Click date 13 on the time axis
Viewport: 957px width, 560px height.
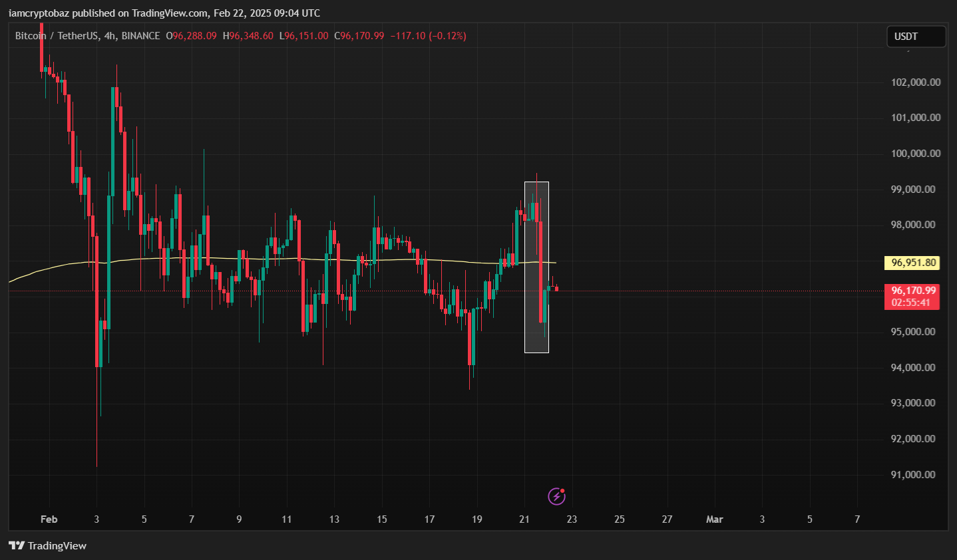[334, 519]
